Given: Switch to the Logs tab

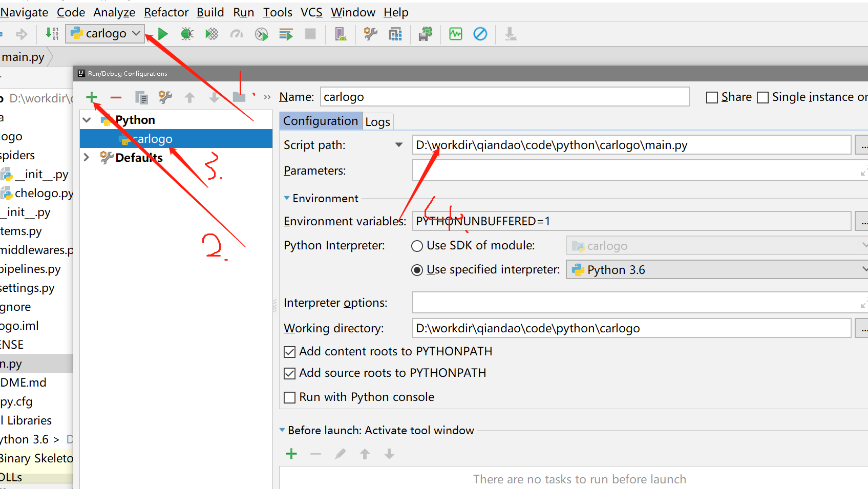Looking at the screenshot, I should (378, 121).
